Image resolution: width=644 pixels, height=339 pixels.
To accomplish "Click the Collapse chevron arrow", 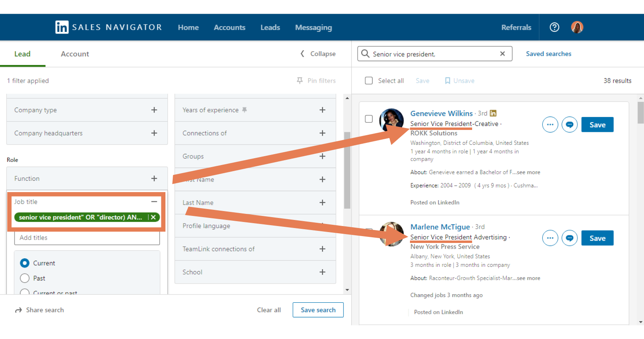I will [x=302, y=54].
